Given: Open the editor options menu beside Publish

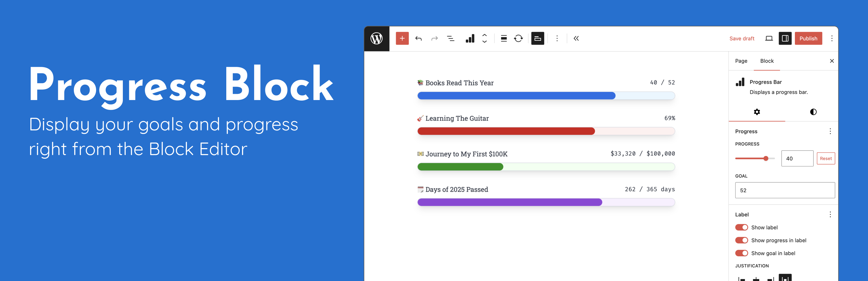Looking at the screenshot, I should pos(832,38).
